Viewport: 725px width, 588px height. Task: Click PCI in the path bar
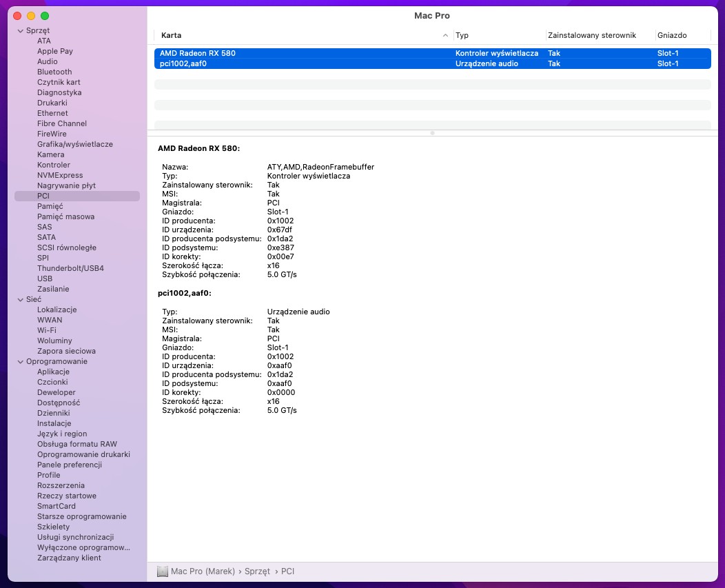pyautogui.click(x=287, y=571)
